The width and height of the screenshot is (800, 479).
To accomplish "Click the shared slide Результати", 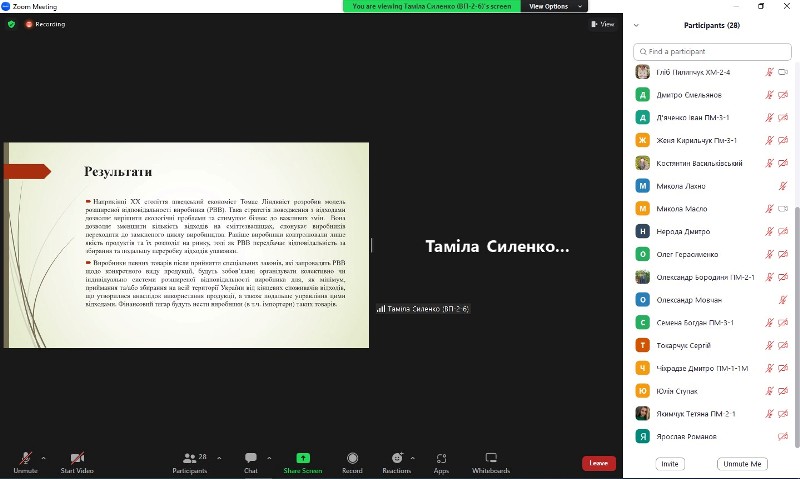I will (186, 245).
